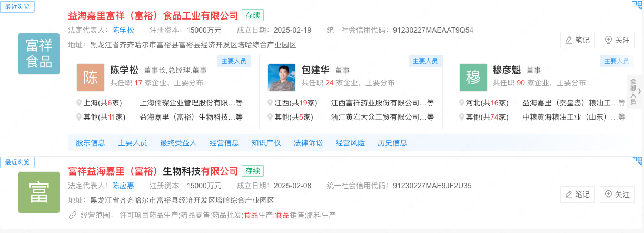
Task: Click 笔记 button for 生物科技 company
Action: (x=578, y=195)
